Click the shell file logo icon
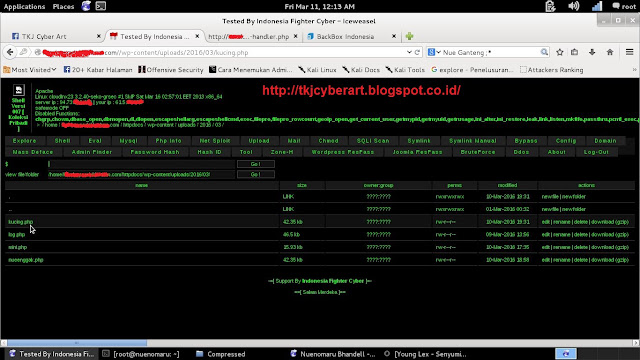 pyautogui.click(x=18, y=90)
